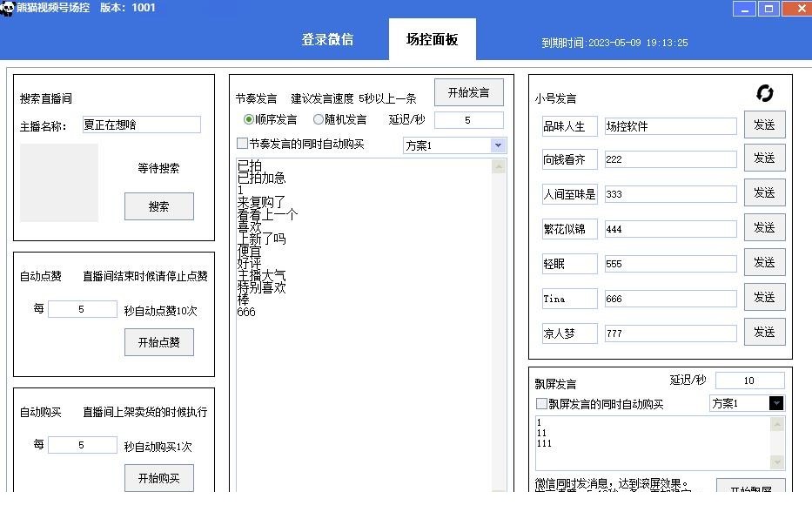Click the refresh icon in 小号发言 panel

point(764,93)
